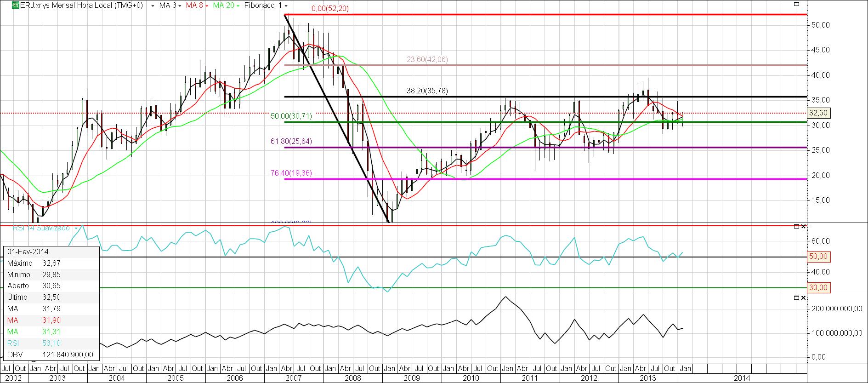Image resolution: width=868 pixels, height=383 pixels.
Task: Click the 15,00 price axis label
Action: tap(821, 200)
